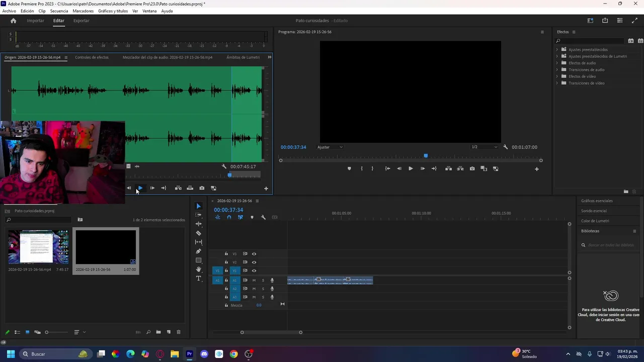Image resolution: width=644 pixels, height=362 pixels.
Task: Open timeline display settings wrench
Action: click(x=263, y=217)
